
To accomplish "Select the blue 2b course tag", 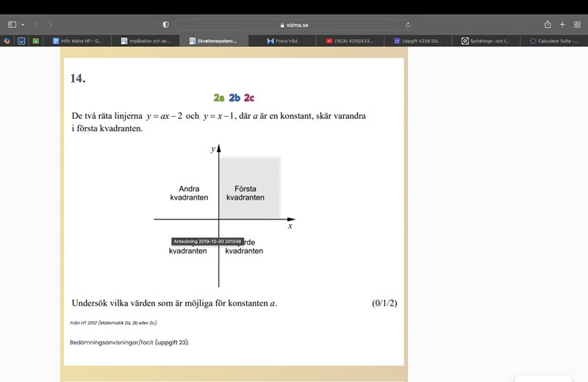I will (234, 98).
